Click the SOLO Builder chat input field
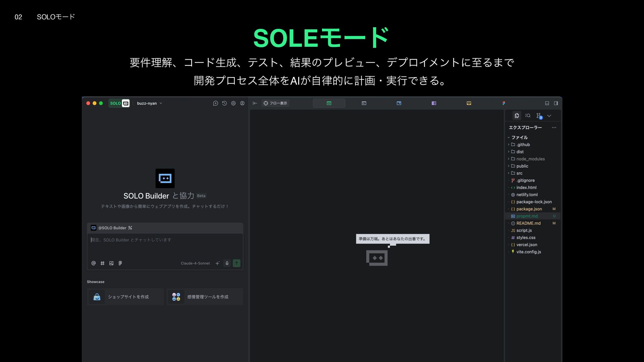 coord(165,245)
